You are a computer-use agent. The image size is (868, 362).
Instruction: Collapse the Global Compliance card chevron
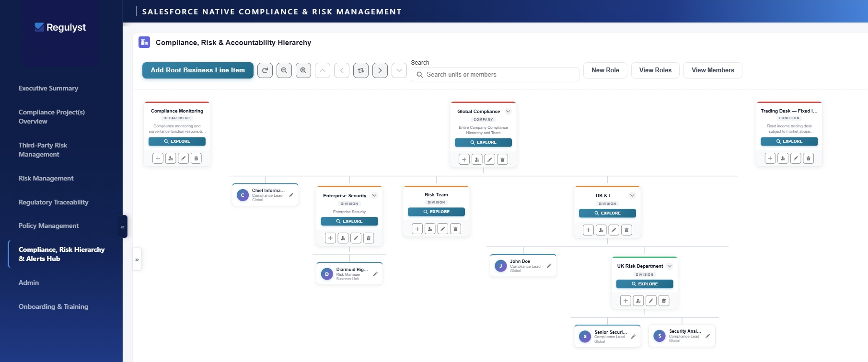click(x=508, y=112)
